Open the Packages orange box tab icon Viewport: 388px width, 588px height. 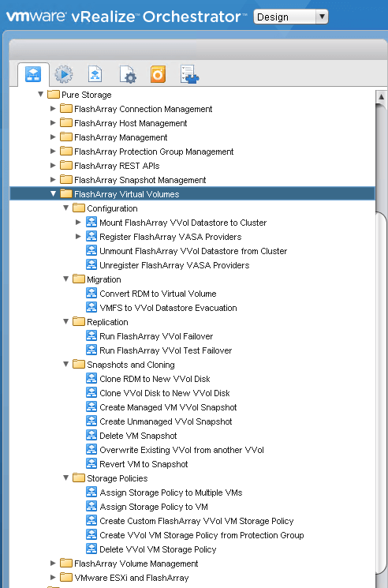click(x=158, y=74)
